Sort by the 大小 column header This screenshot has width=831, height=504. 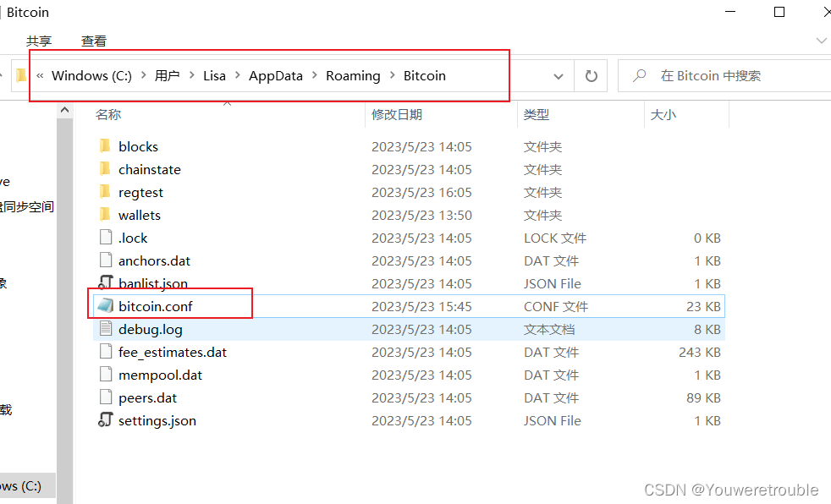pos(663,114)
